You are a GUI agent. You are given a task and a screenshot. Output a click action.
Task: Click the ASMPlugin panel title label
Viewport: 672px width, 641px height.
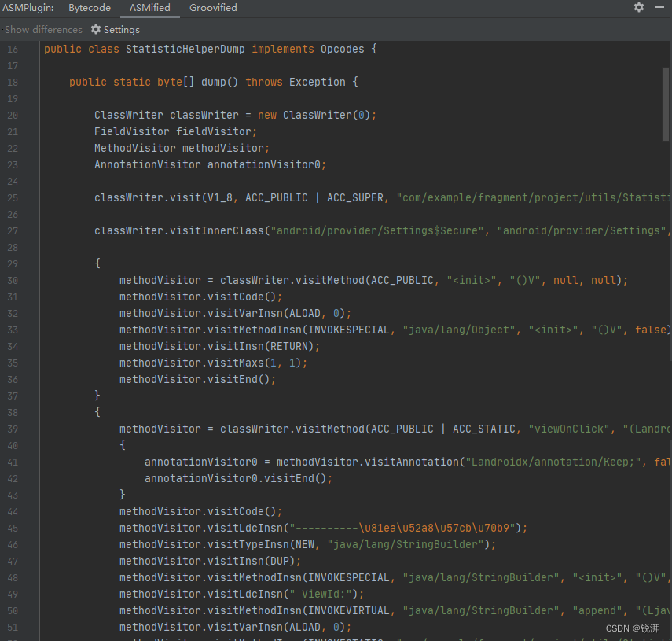pos(28,7)
